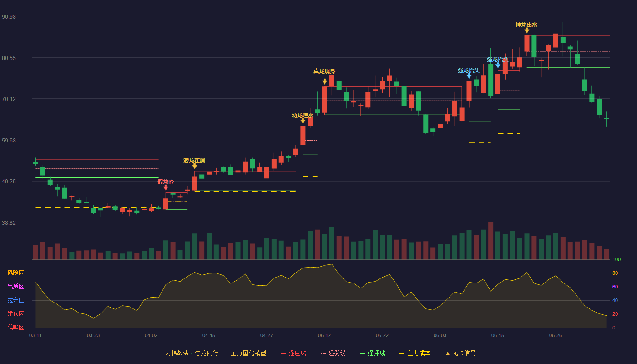
Task: Click the red 假龙吟 arrow marker
Action: (x=166, y=187)
